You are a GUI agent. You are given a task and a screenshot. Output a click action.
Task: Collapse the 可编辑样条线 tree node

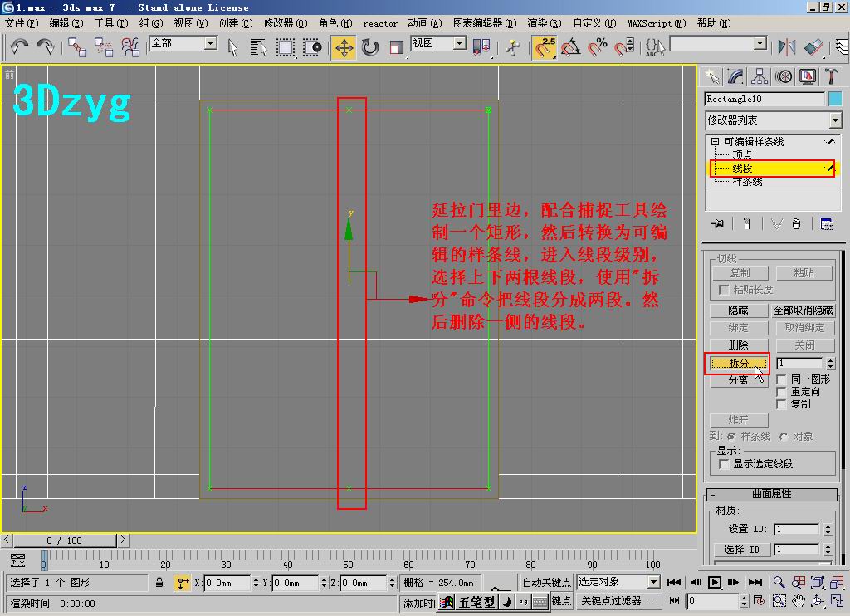pos(715,141)
